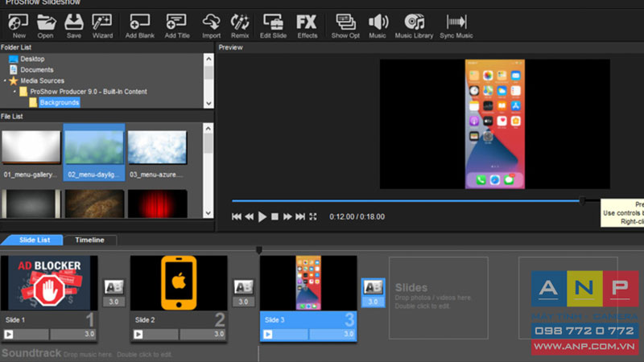
Task: Select 01_menu-gallery background thumbnail
Action: pyautogui.click(x=31, y=147)
